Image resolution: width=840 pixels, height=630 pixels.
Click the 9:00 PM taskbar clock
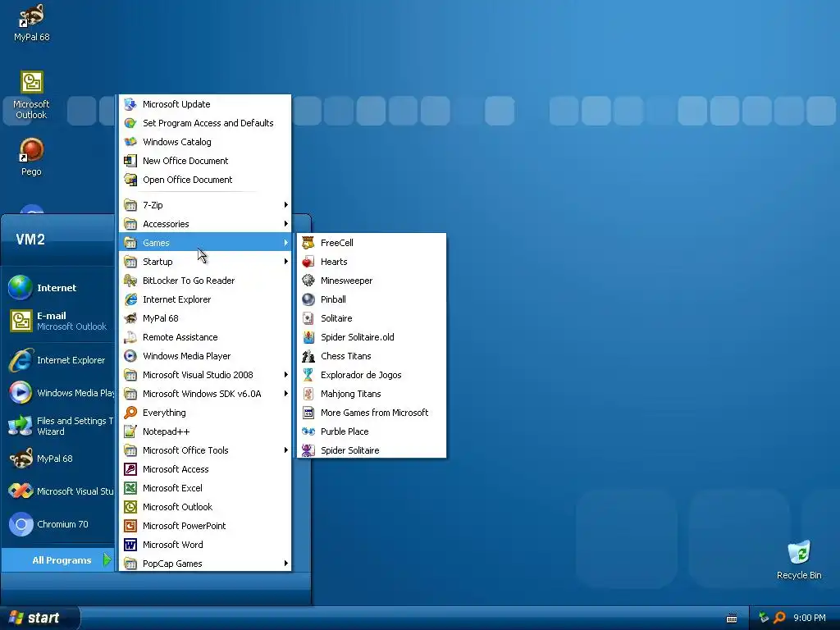click(810, 619)
